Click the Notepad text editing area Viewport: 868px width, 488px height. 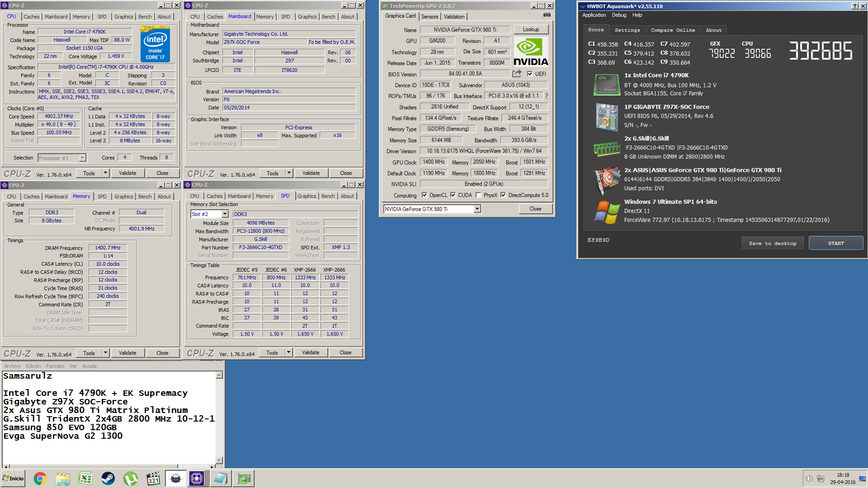[109, 418]
